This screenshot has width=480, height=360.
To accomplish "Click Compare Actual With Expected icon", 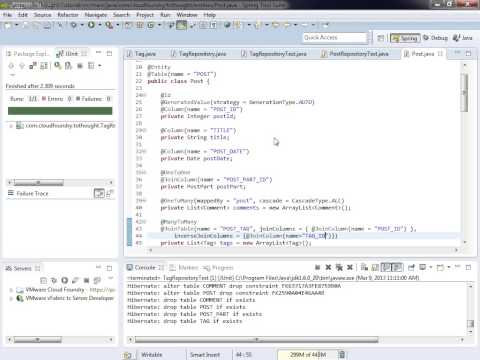I will tap(110, 193).
